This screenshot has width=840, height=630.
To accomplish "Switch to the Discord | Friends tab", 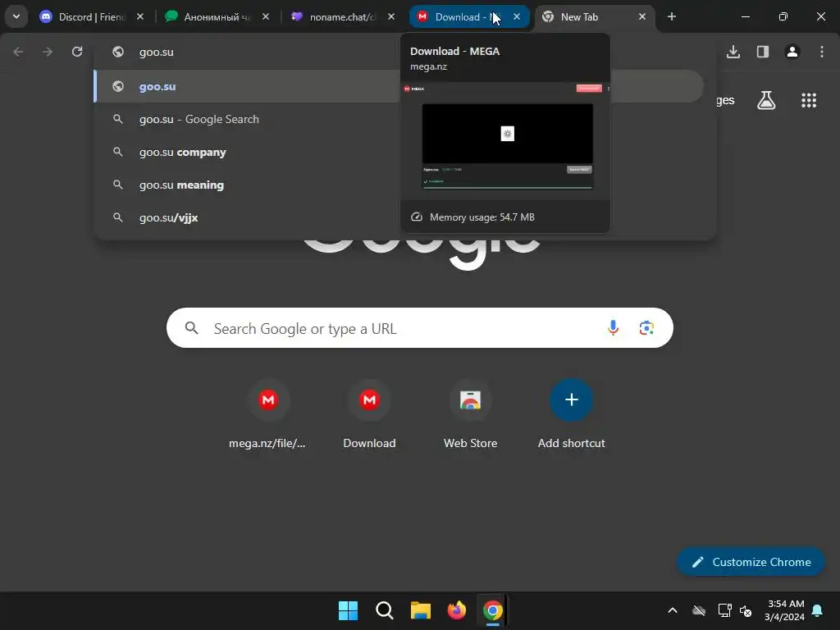I will pyautogui.click(x=91, y=16).
